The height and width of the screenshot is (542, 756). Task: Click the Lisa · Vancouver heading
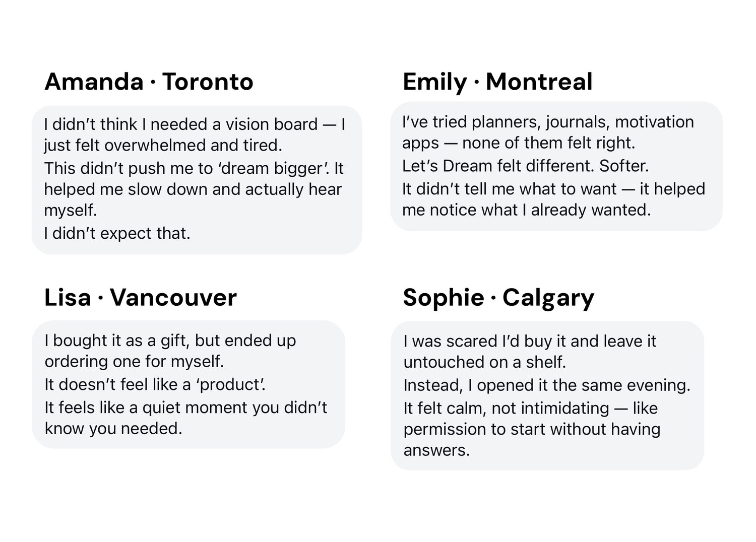140,297
